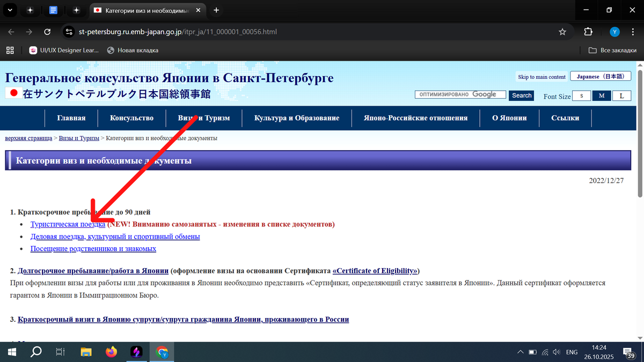Open Долгосрочное пребывание/работа в Японии link

(x=94, y=270)
